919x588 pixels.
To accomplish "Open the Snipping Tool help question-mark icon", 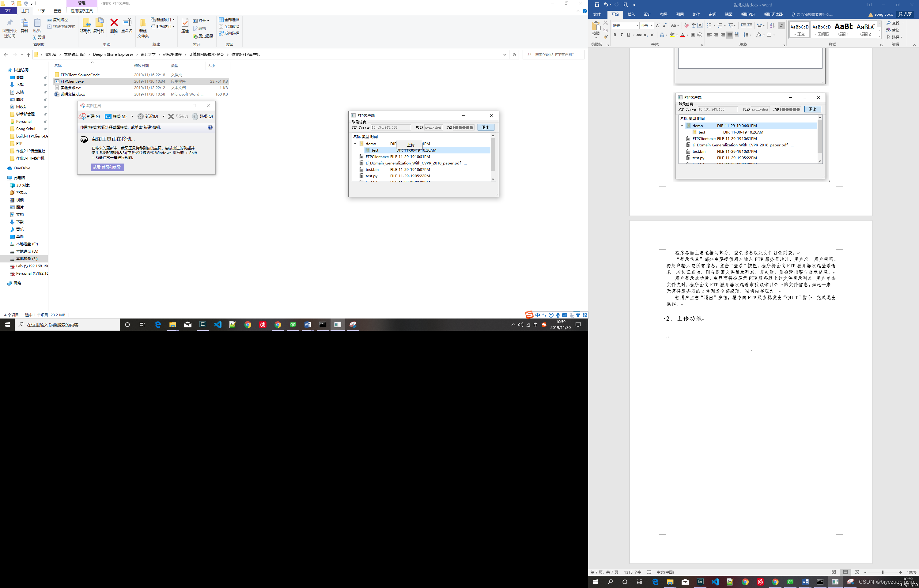I will click(210, 127).
